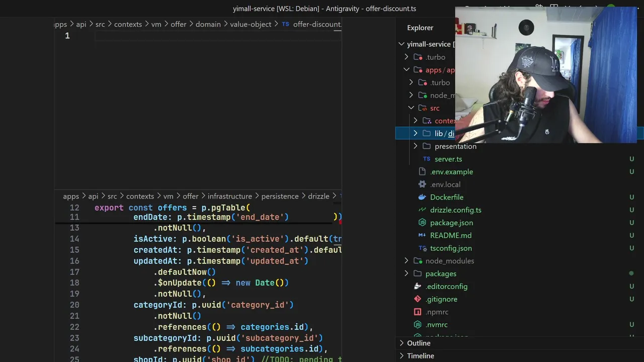
Task: Click src breadcrumb in offer-discount editor
Action: click(100, 24)
